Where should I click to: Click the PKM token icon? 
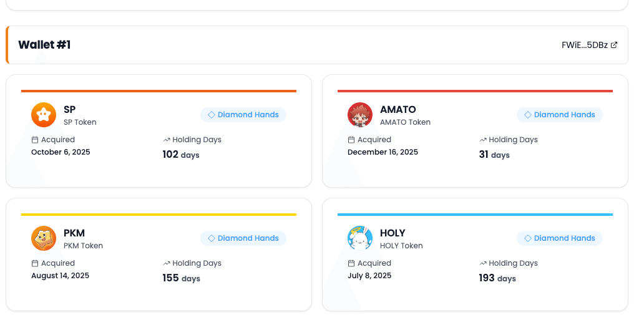pyautogui.click(x=44, y=238)
